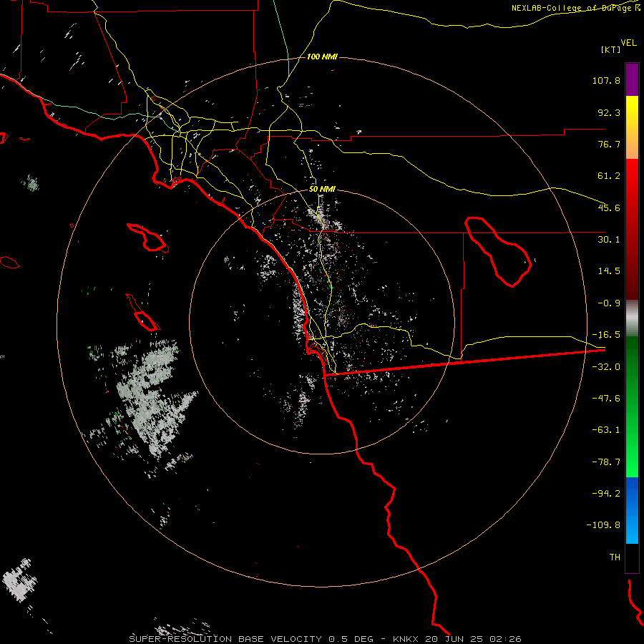Select the 30.1 scale value

(x=609, y=240)
